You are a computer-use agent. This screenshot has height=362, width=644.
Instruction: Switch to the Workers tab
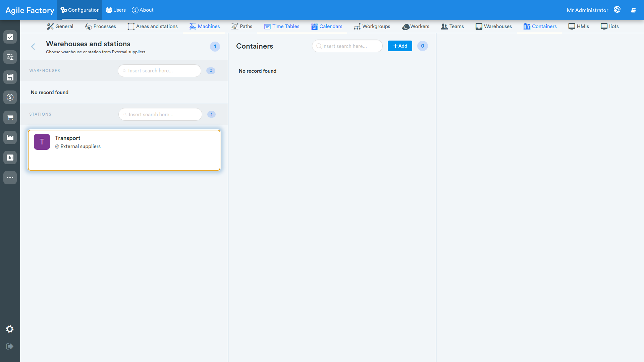(416, 26)
